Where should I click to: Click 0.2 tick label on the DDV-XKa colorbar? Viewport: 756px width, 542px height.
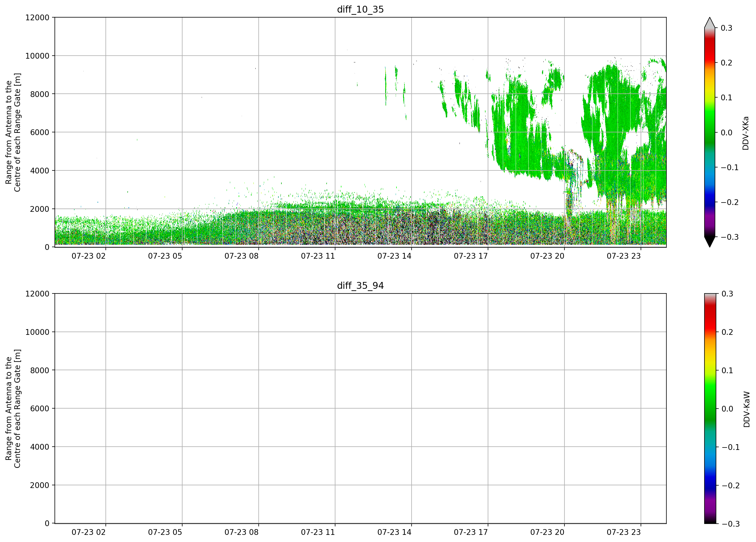pos(726,63)
